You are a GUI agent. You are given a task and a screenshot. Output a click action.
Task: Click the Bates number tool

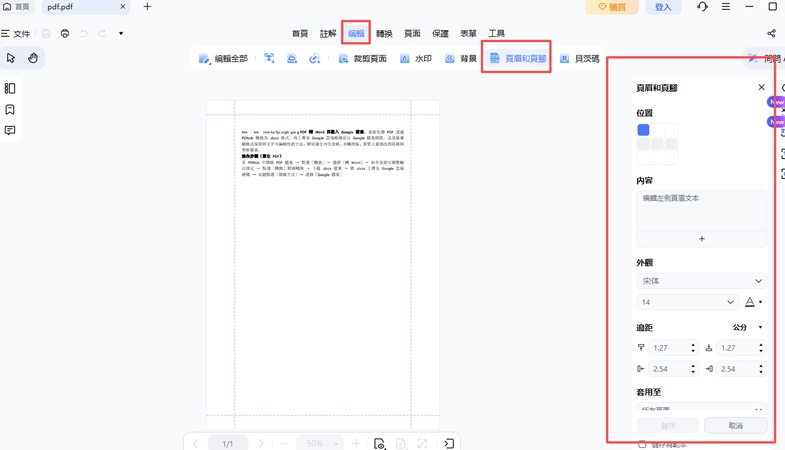pos(579,59)
